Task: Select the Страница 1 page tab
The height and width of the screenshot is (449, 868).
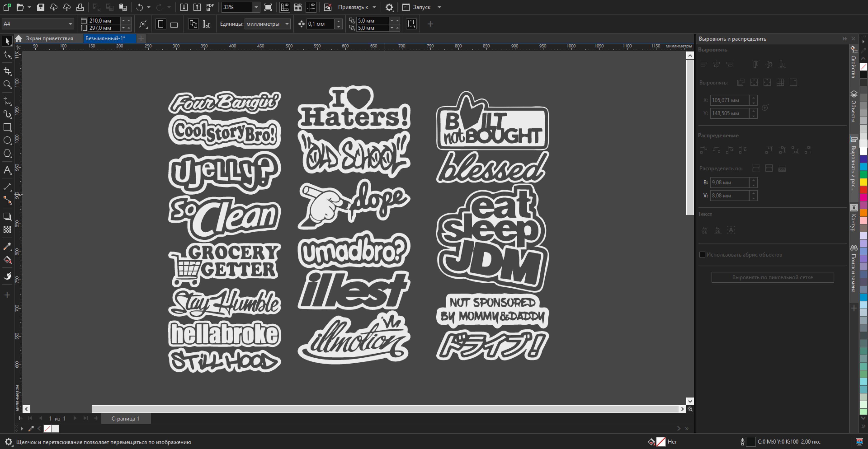Action: point(125,418)
